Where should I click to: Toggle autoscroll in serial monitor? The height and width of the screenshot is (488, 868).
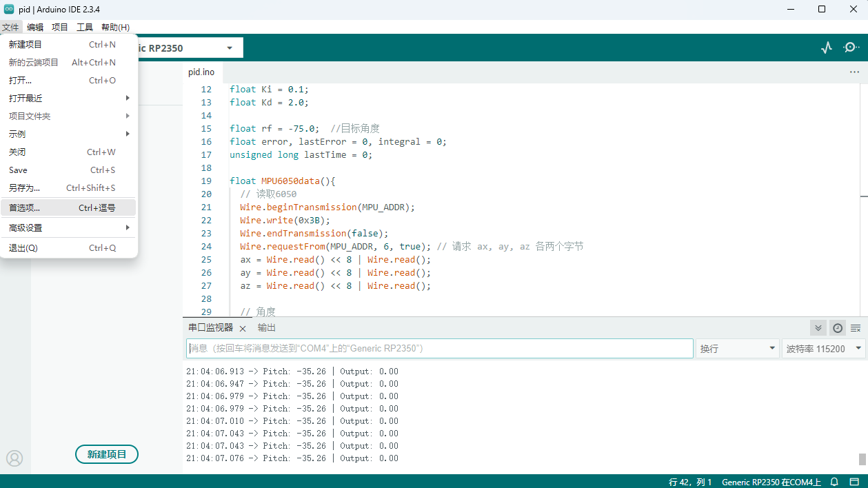click(x=818, y=328)
